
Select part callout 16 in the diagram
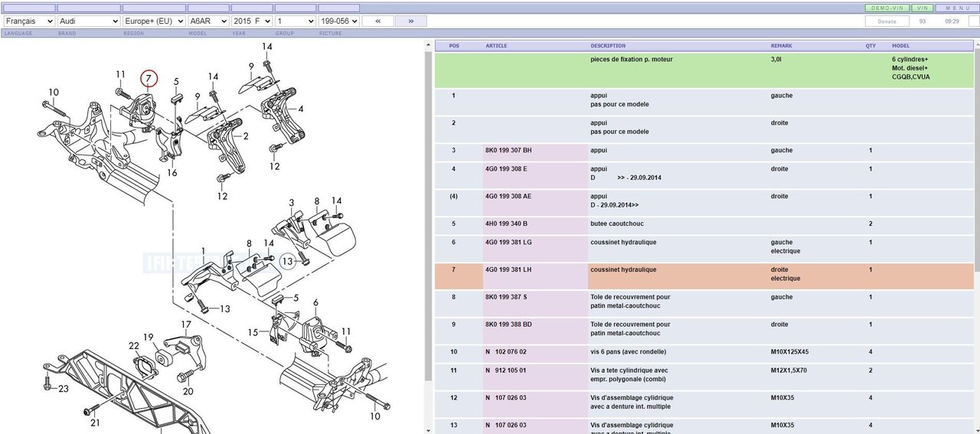coord(172,173)
